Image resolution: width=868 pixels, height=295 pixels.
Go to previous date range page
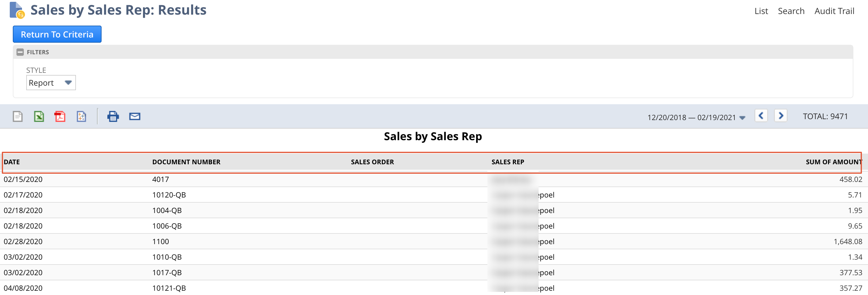(x=761, y=116)
